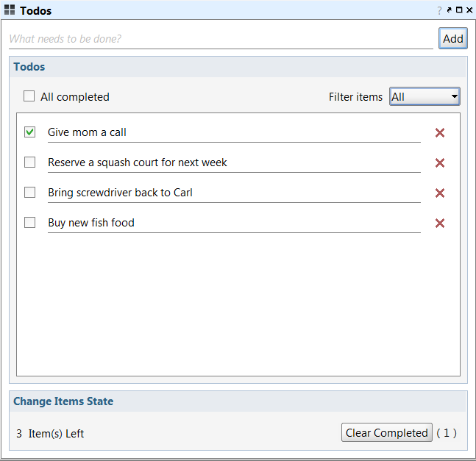Image resolution: width=476 pixels, height=461 pixels.
Task: Check off the squash court reservation
Action: 30,162
